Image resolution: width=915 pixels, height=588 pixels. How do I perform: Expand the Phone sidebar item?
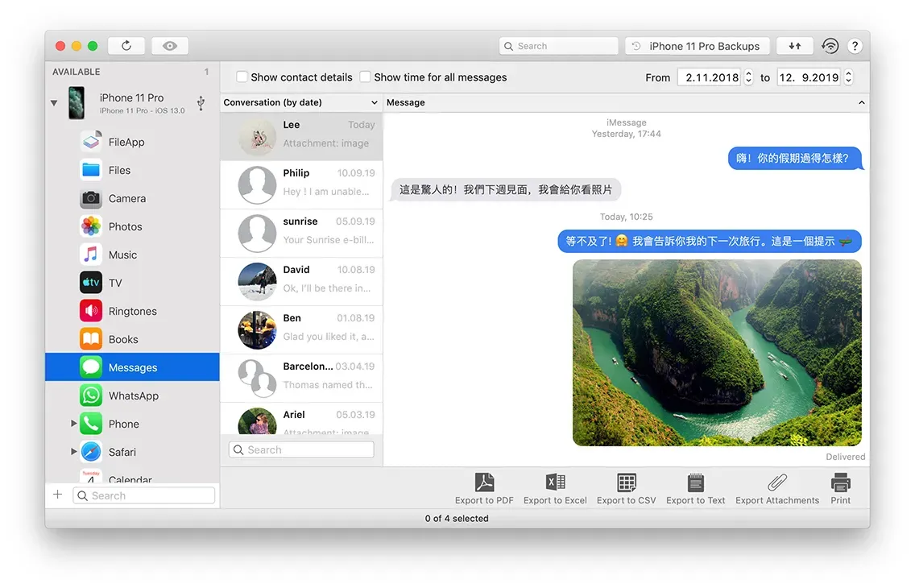tap(73, 423)
